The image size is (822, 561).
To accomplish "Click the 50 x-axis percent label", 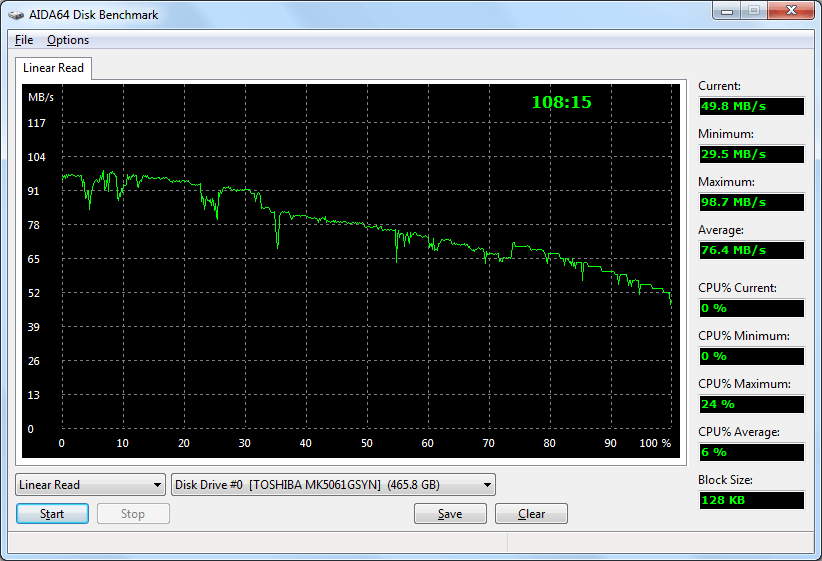I will [366, 444].
